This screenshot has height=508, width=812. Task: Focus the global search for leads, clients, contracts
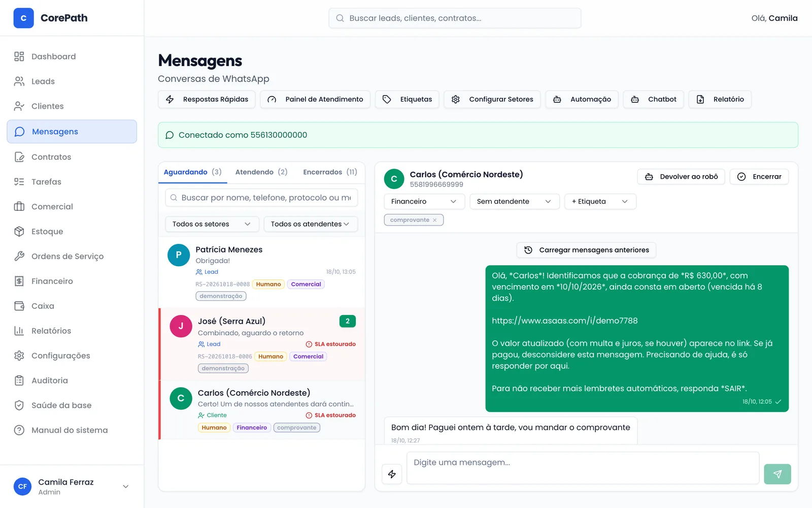click(455, 18)
